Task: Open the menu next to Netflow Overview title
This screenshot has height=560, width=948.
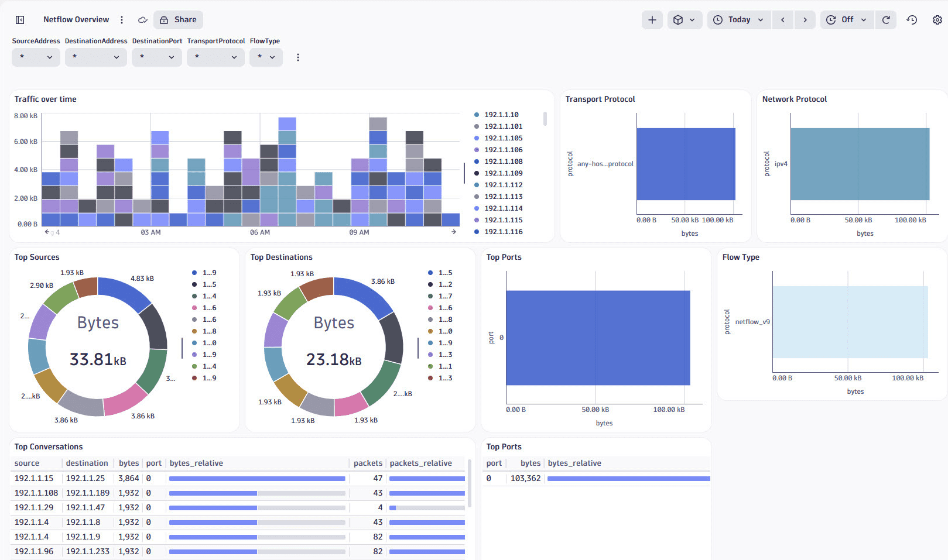Action: [x=121, y=19]
